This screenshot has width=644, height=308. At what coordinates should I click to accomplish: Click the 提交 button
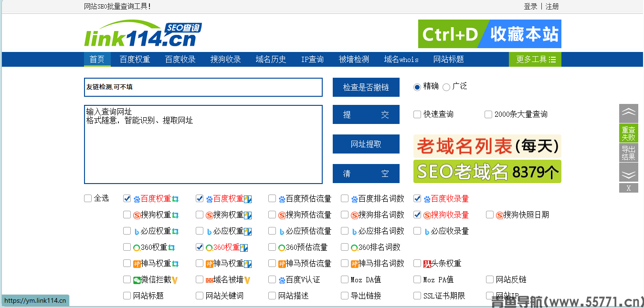(366, 114)
